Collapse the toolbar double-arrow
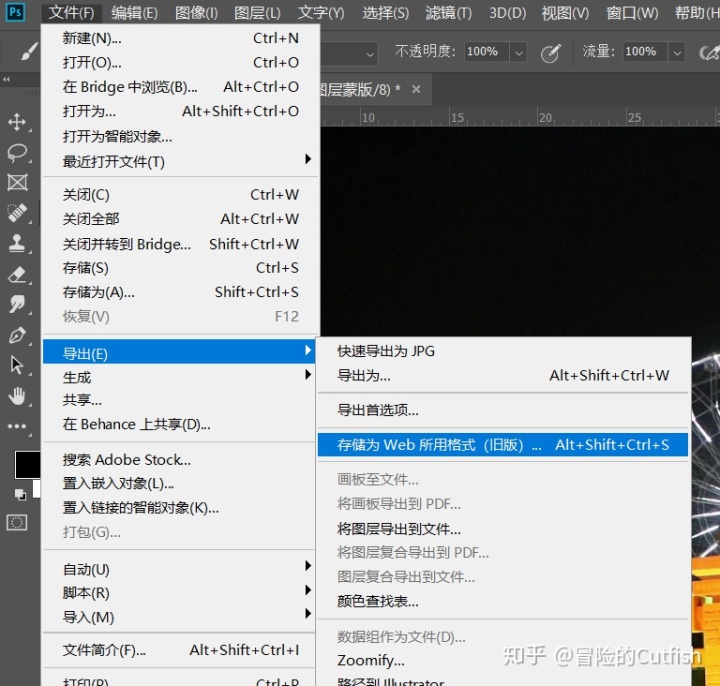 point(6,79)
